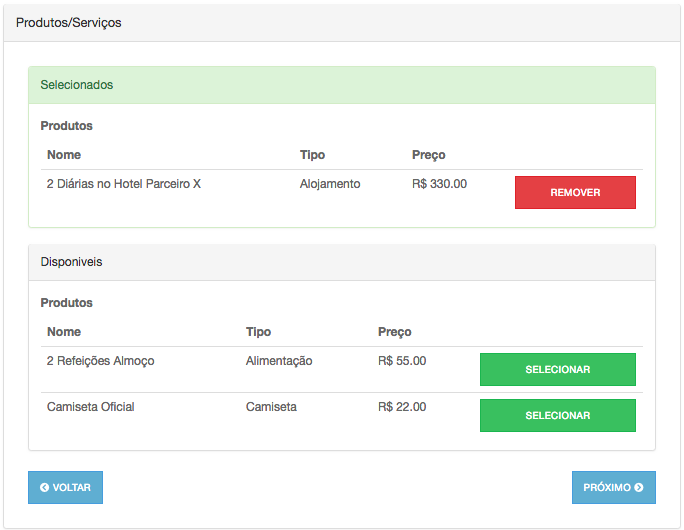Click the price R$ 330.00
Screen dimensions: 684x530
(439, 184)
